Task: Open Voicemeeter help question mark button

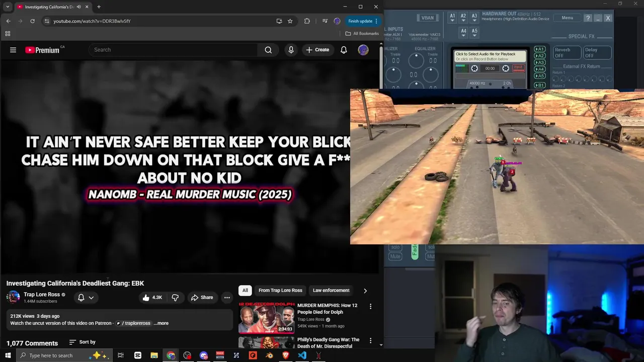Action: pyautogui.click(x=588, y=18)
